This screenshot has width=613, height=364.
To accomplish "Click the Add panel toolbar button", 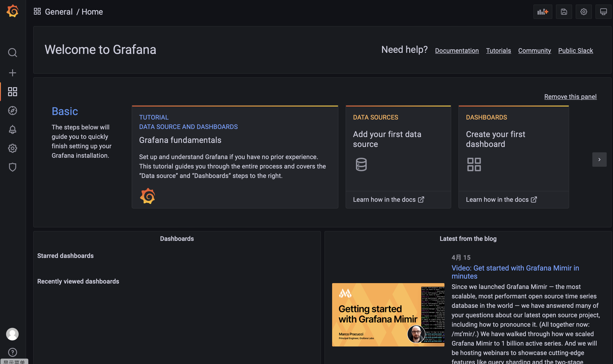I will [x=543, y=11].
